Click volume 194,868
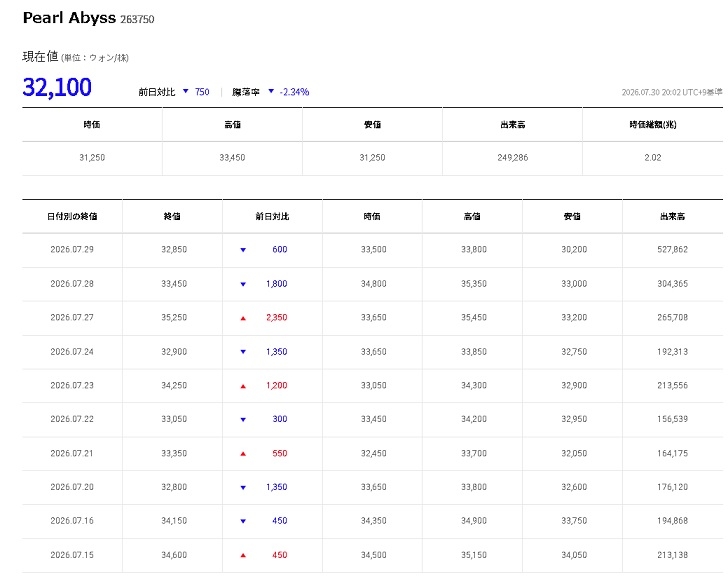728x579 pixels. click(672, 521)
